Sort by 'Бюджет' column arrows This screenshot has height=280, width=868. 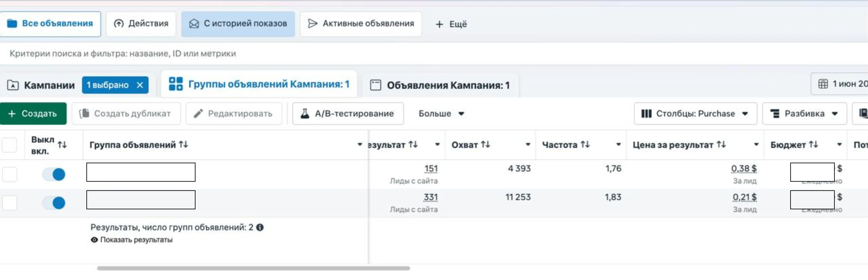coord(814,144)
